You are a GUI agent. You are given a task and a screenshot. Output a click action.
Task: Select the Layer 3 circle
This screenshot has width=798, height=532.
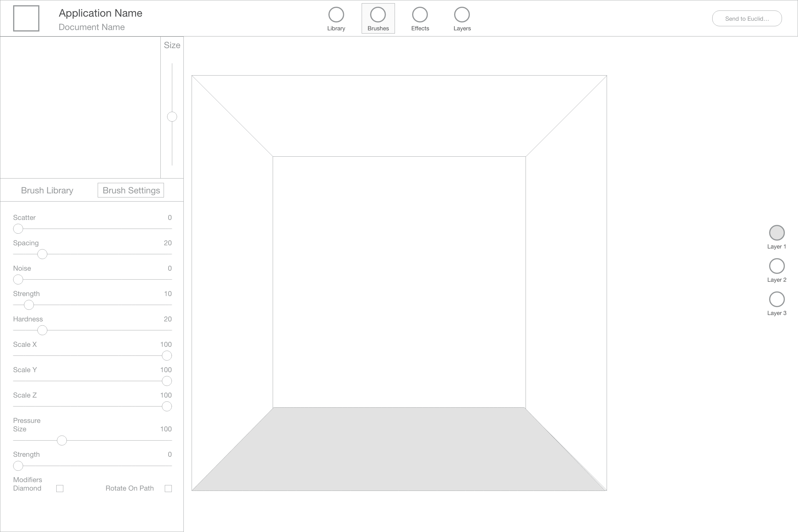777,299
